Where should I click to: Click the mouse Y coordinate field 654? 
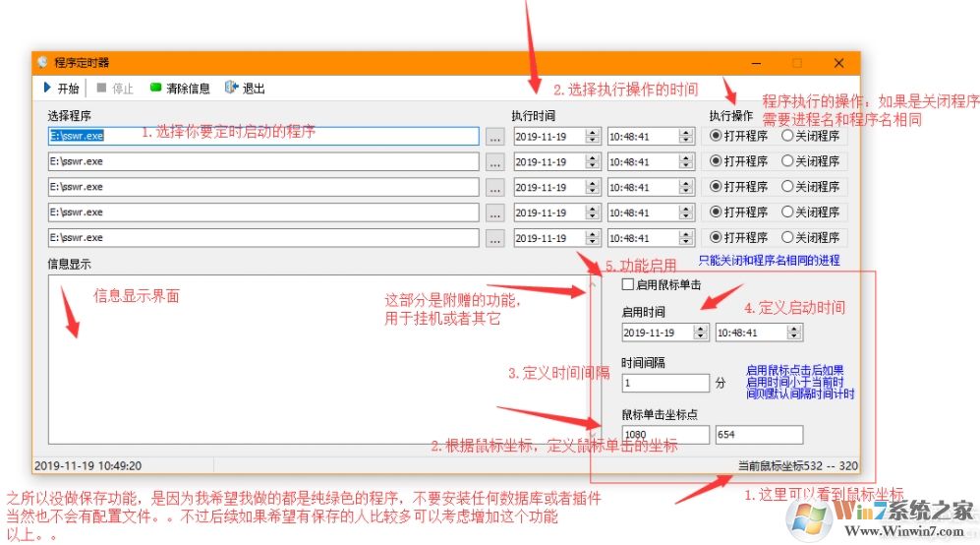click(x=760, y=434)
